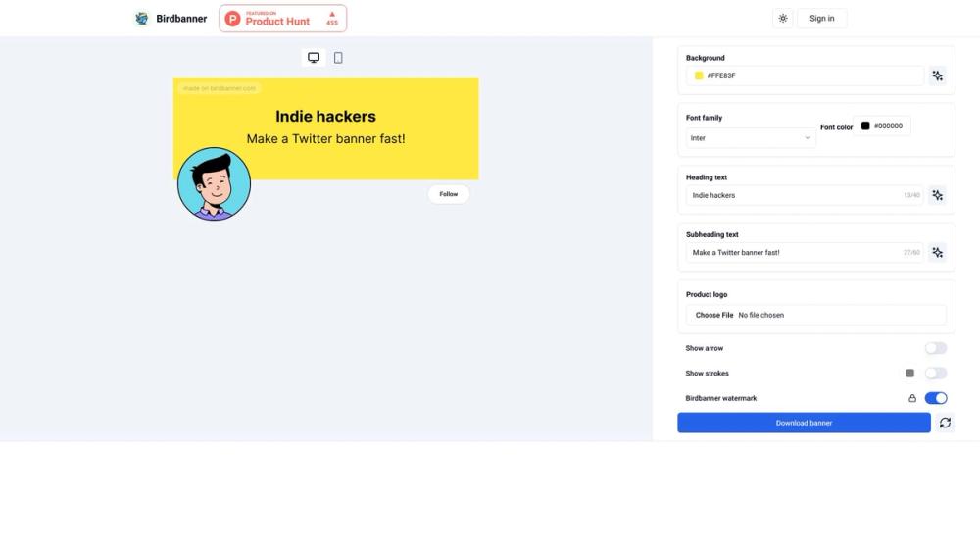Switch to desktop preview mode
Screen dimensions: 980x552
(314, 58)
